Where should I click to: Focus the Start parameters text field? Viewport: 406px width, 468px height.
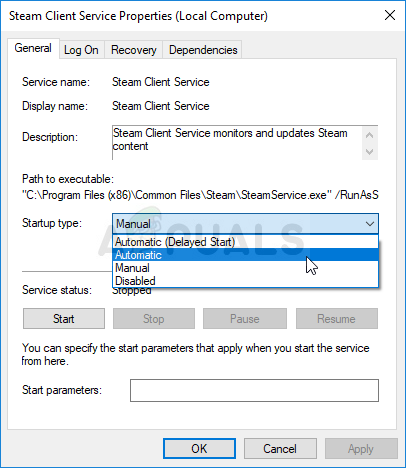[254, 390]
